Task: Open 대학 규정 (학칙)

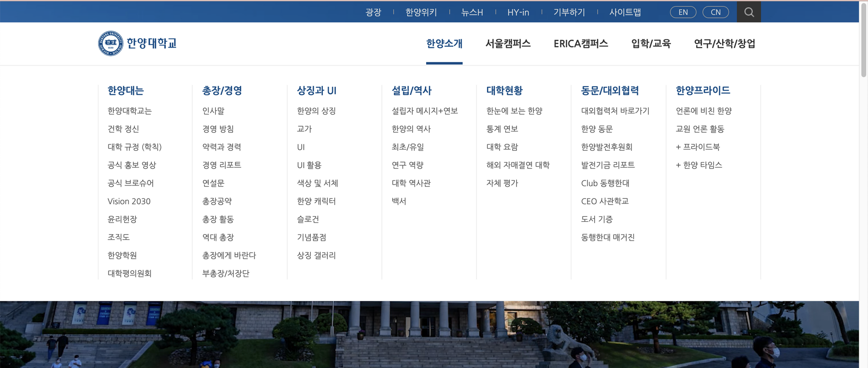Action: [135, 147]
